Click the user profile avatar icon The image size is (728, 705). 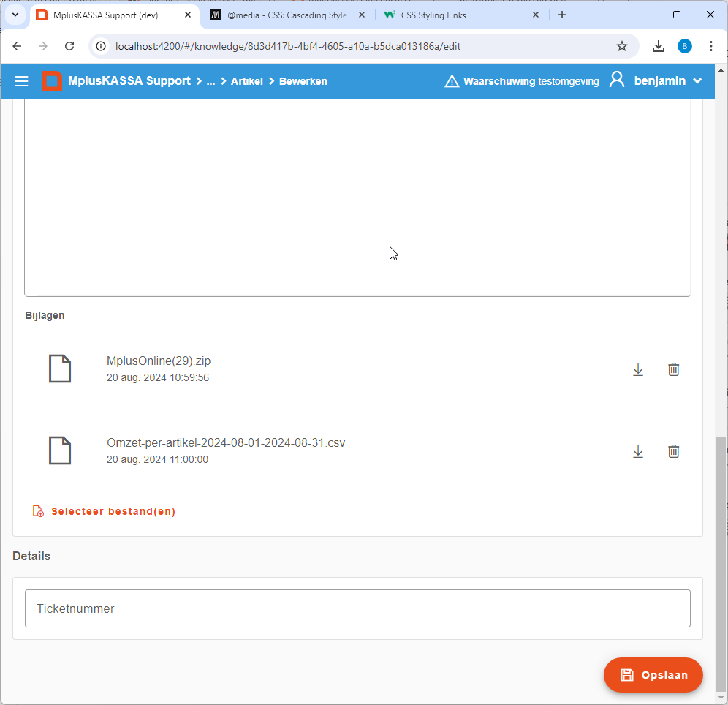(x=617, y=80)
